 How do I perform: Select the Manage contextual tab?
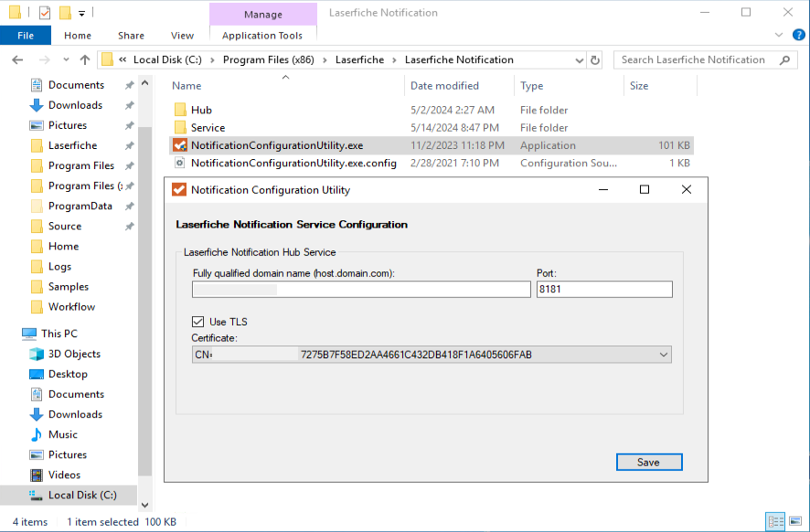[263, 15]
